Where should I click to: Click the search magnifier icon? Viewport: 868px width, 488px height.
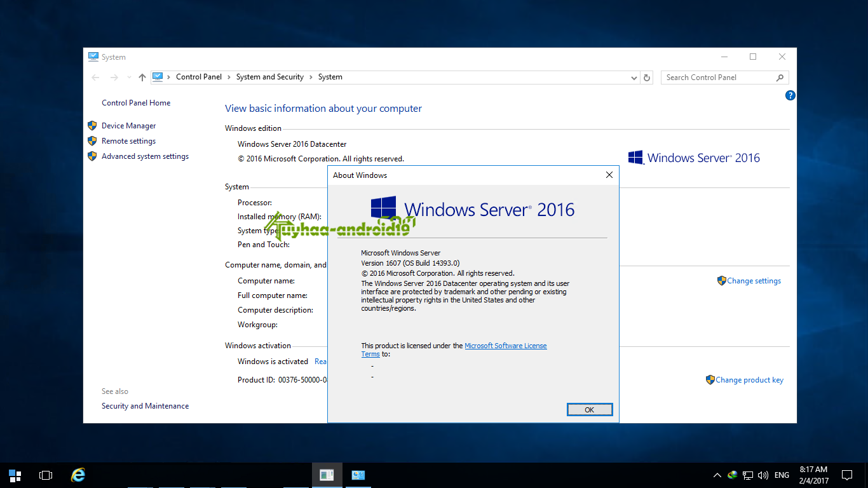[780, 78]
